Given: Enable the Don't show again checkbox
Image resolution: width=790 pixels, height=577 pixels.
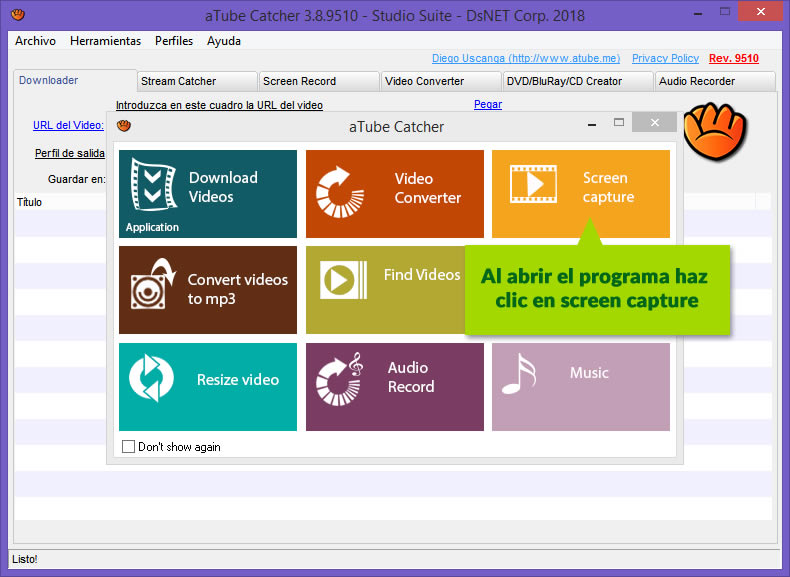Looking at the screenshot, I should 128,446.
